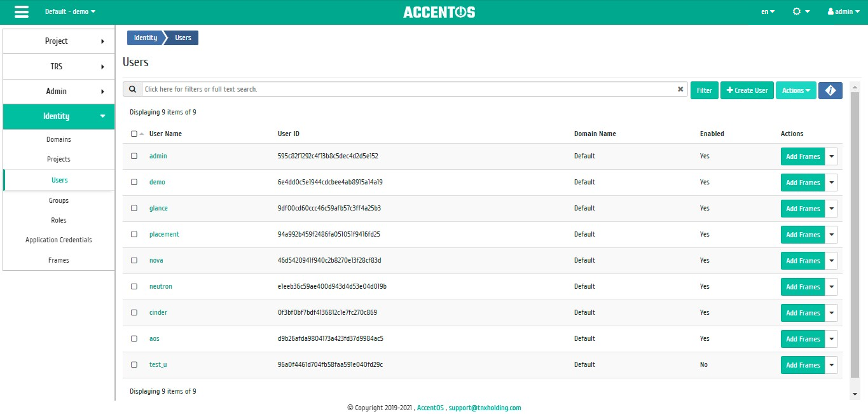This screenshot has width=868, height=414.
Task: Click the vertical scrollbar down arrow
Action: tap(855, 395)
